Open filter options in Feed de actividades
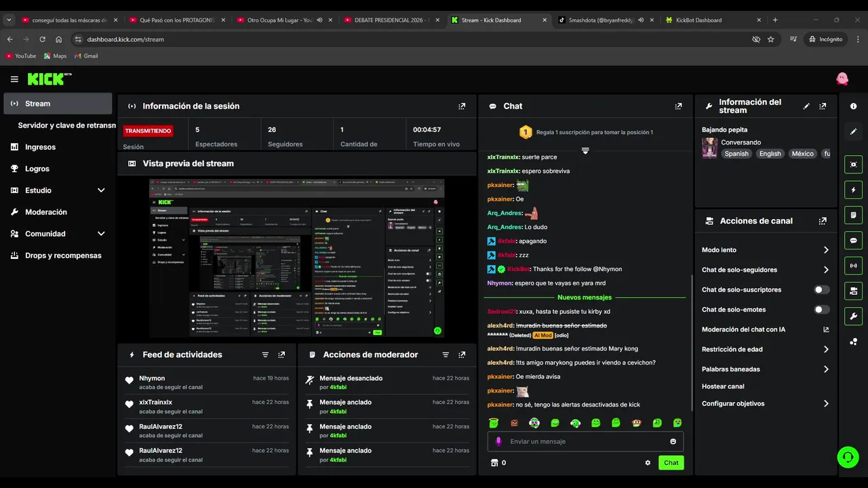Viewport: 868px width, 488px height. coord(265,354)
